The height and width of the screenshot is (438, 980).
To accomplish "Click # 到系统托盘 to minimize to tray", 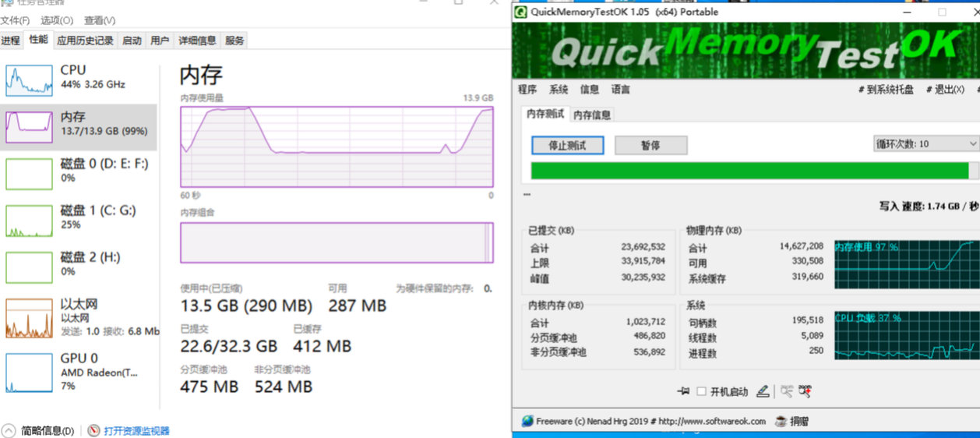I will [886, 90].
